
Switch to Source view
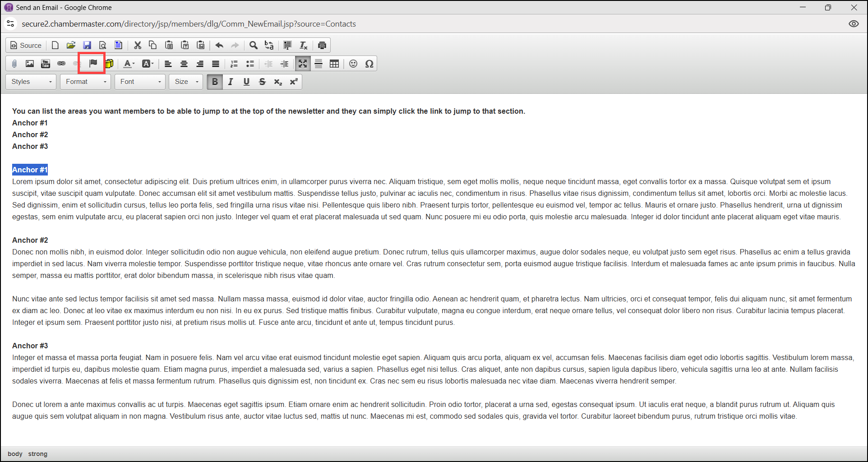coord(26,45)
